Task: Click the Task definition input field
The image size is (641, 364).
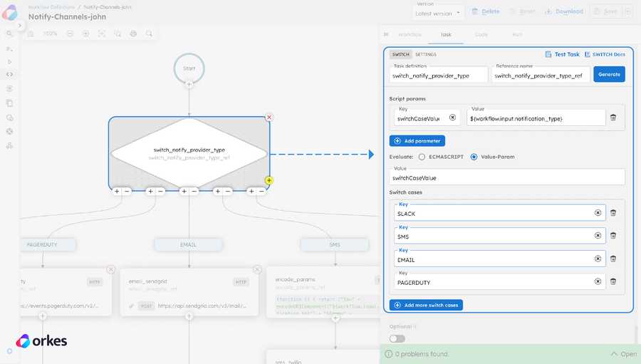Action: click(x=439, y=76)
